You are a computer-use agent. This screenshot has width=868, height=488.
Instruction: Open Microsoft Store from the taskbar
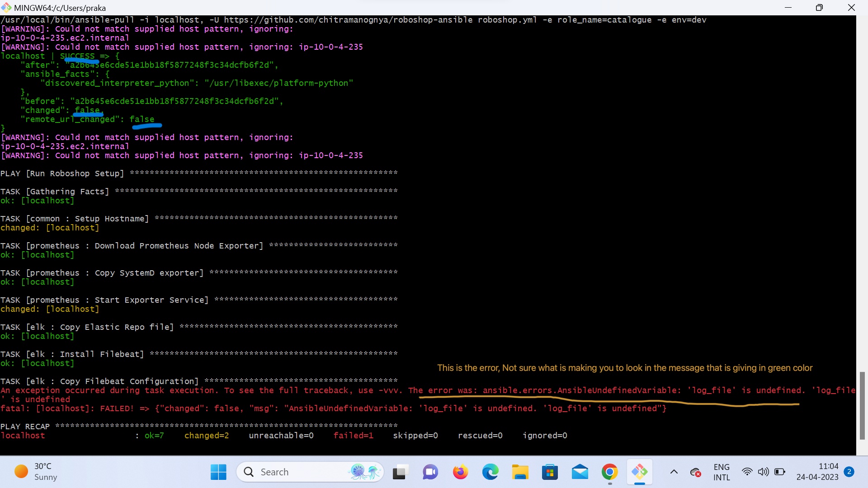[550, 472]
